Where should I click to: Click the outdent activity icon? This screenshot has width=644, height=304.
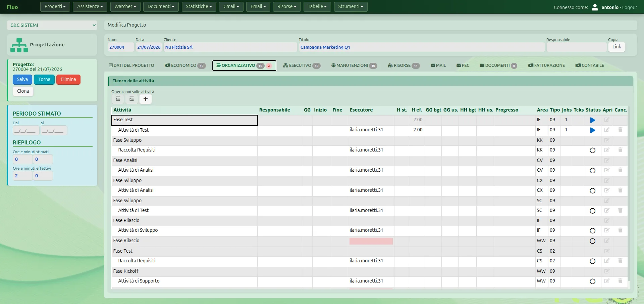118,99
